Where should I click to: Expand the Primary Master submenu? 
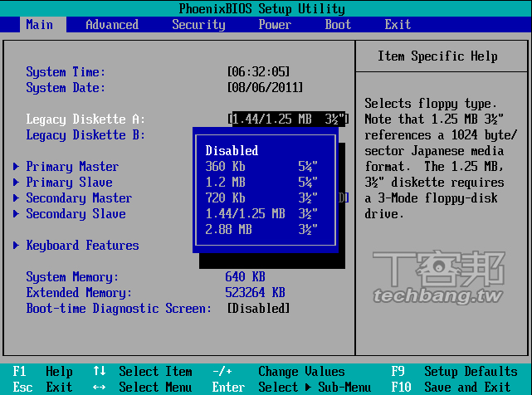click(x=72, y=167)
